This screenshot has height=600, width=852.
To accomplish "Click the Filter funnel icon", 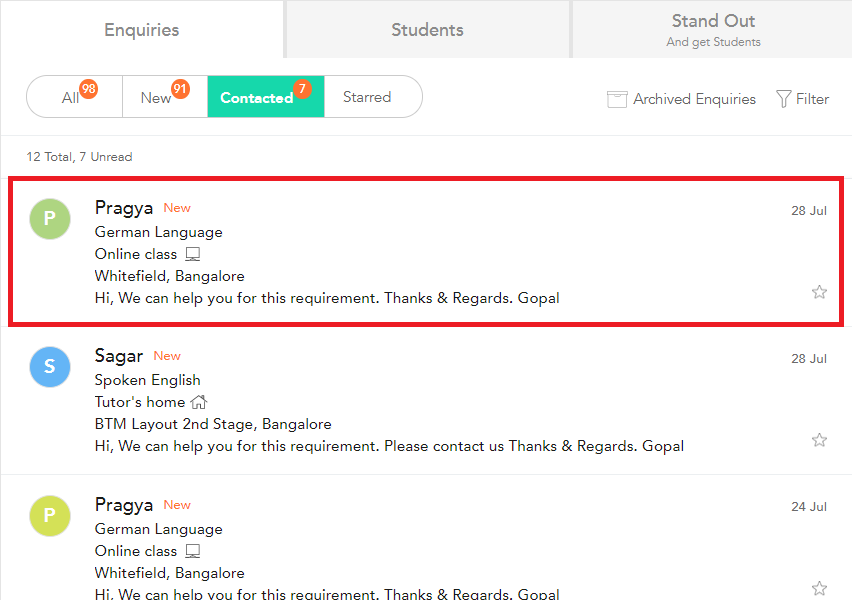I will point(783,99).
